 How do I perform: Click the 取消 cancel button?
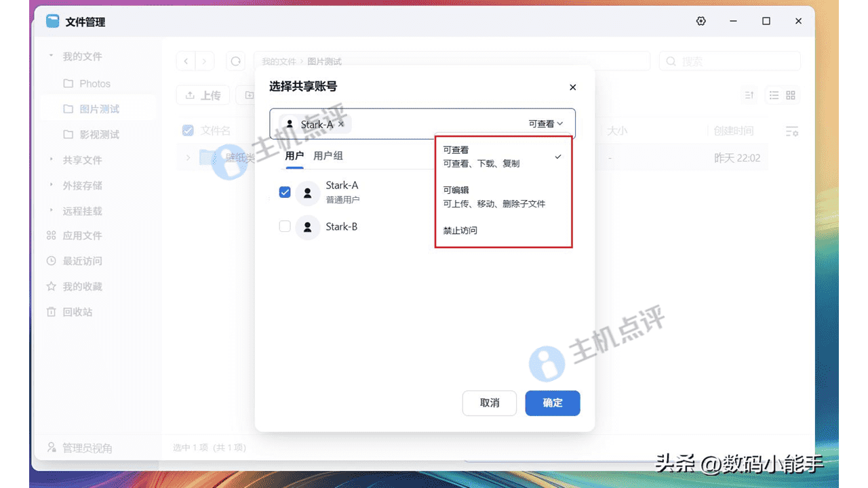tap(489, 403)
